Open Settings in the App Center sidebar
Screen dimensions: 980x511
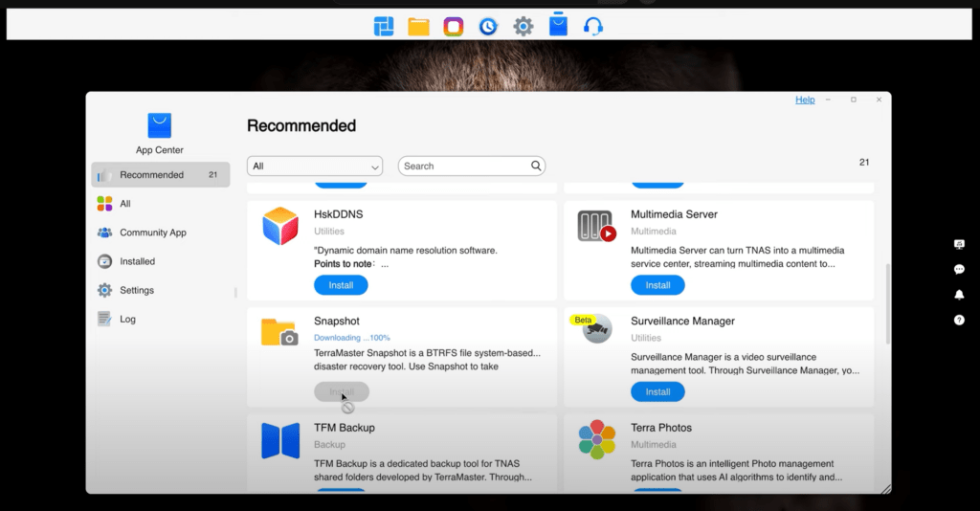136,290
